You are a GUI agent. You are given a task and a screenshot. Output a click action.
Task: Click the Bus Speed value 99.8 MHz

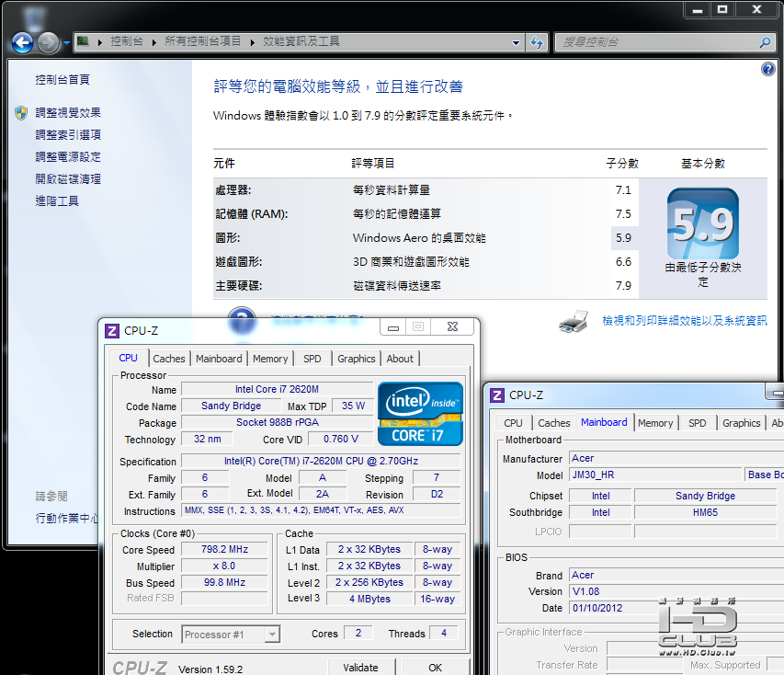point(224,582)
